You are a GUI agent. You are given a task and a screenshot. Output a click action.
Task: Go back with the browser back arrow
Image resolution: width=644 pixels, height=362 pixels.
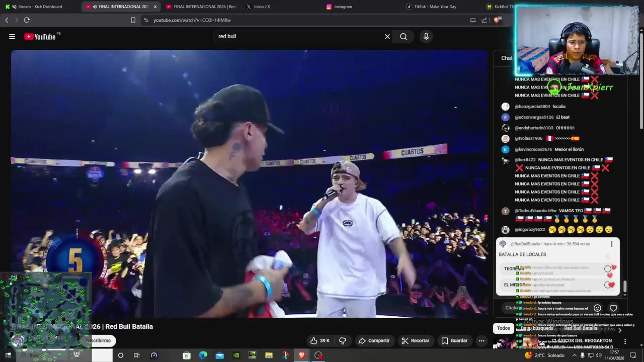[x=7, y=20]
